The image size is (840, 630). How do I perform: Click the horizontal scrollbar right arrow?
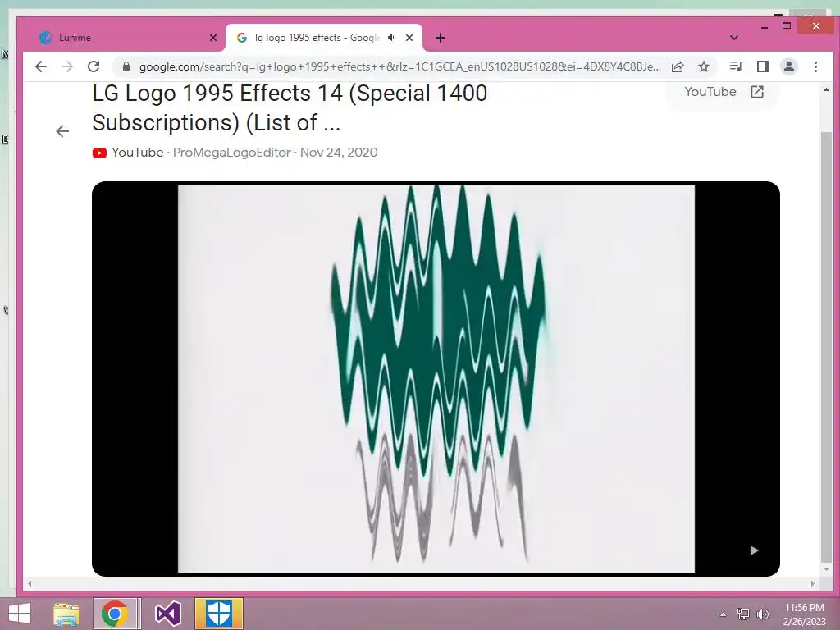(x=813, y=583)
